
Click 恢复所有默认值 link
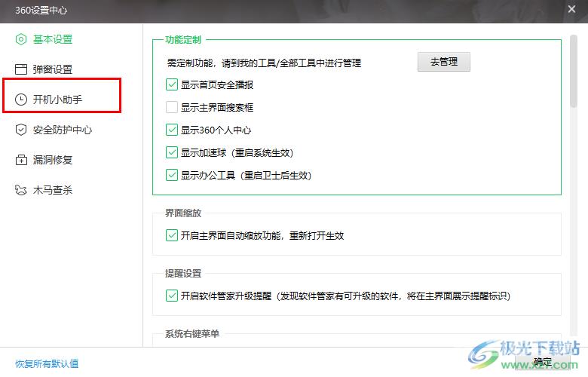(47, 363)
